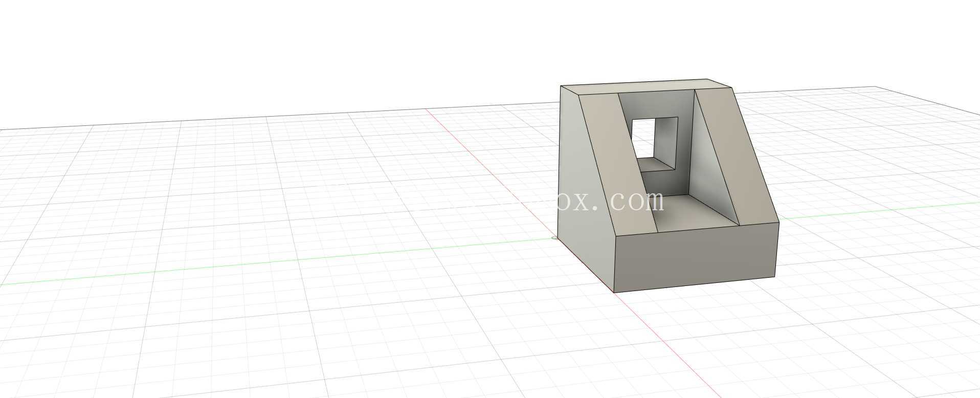The image size is (980, 398).
Task: Pick the narrow top face of the model
Action: tap(645, 86)
